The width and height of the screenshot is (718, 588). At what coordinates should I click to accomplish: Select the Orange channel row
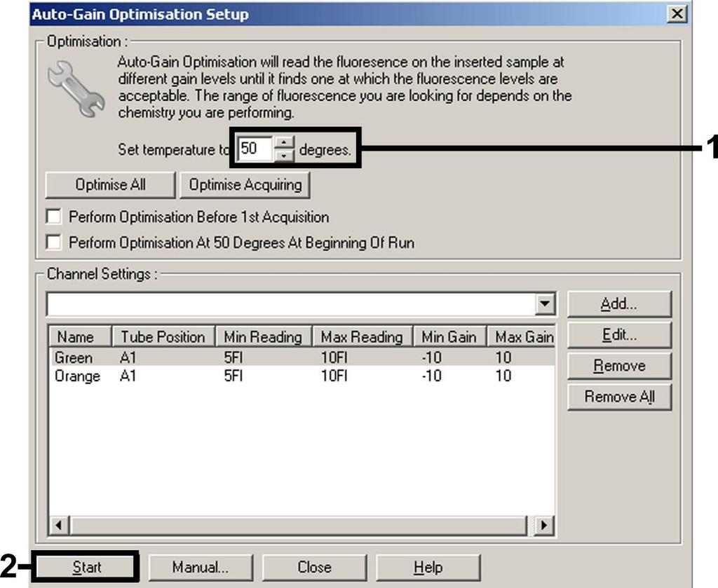pyautogui.click(x=302, y=376)
